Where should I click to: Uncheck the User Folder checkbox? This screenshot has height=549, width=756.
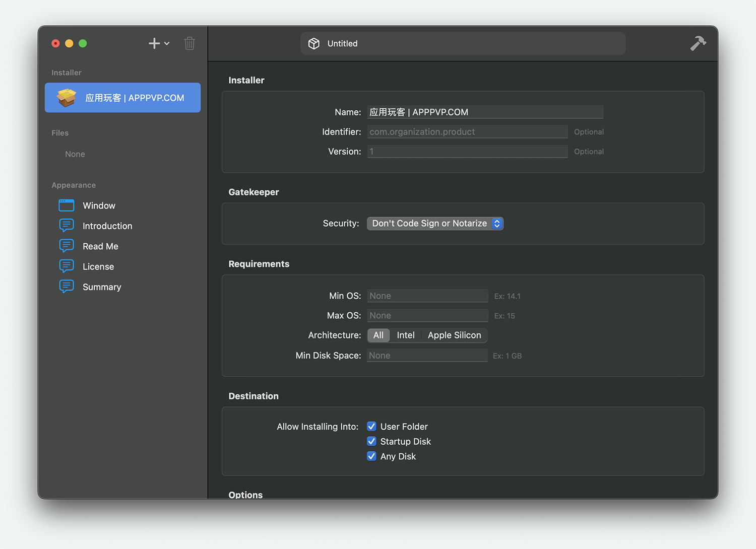tap(371, 426)
